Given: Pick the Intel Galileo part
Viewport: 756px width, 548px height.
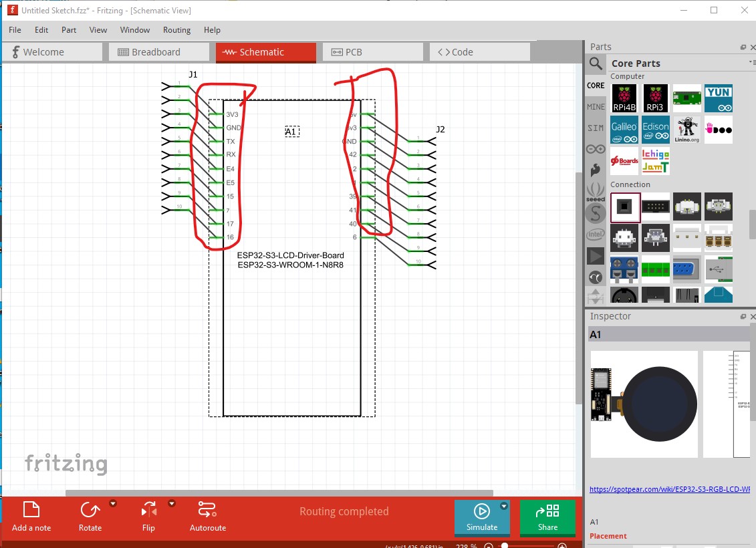Looking at the screenshot, I should (x=624, y=130).
